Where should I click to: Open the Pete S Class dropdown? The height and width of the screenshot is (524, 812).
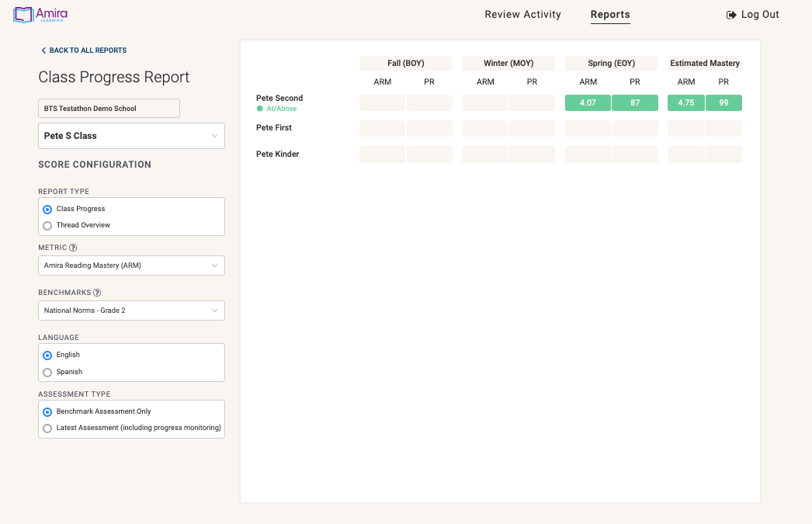[131, 135]
